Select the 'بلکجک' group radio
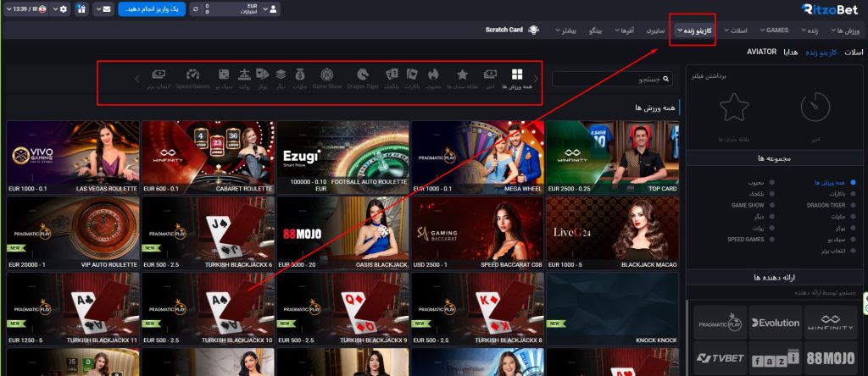 pyautogui.click(x=772, y=194)
